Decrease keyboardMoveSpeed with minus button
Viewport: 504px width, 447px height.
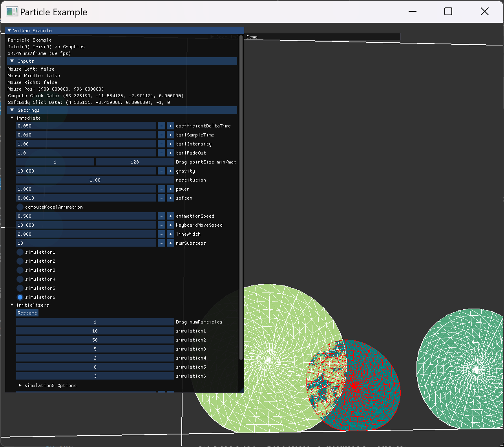coord(161,225)
